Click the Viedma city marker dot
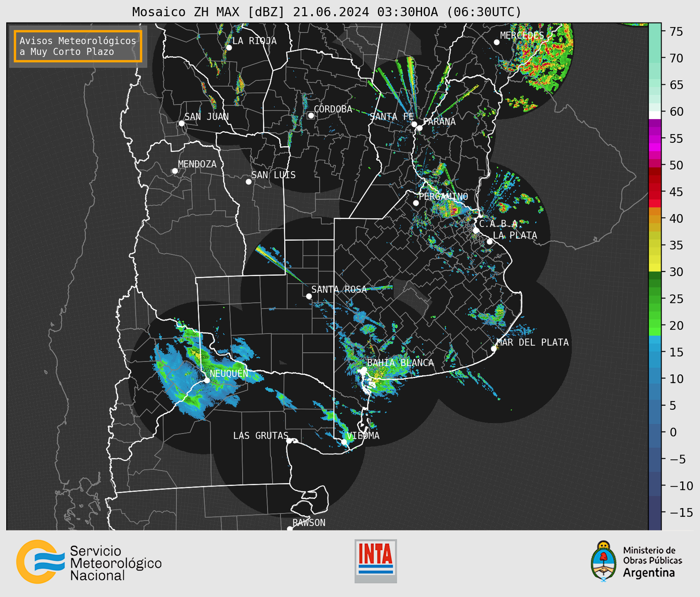 pos(344,442)
